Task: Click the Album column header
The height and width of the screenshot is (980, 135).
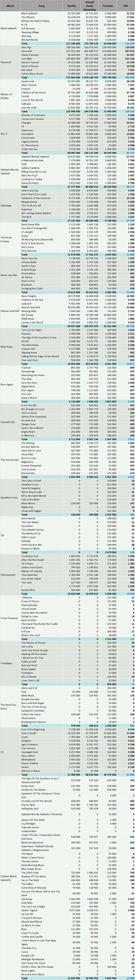Action: point(10,6)
